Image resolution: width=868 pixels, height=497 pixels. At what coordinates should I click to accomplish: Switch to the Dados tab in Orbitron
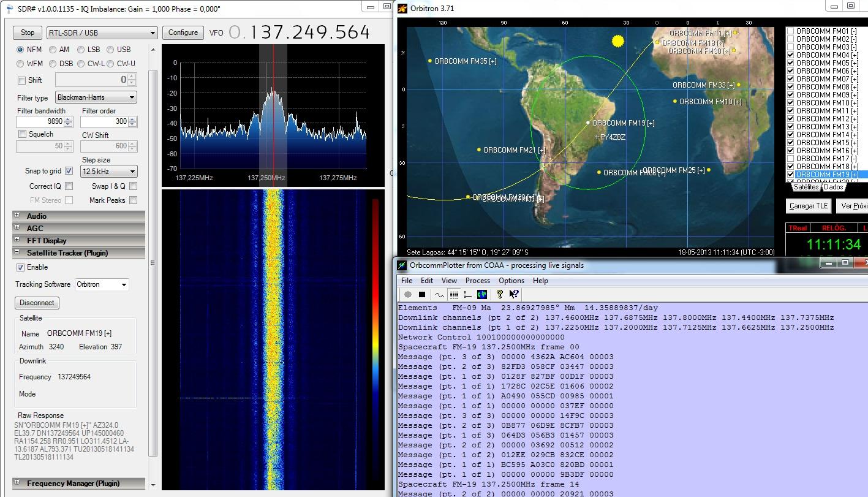pyautogui.click(x=833, y=187)
